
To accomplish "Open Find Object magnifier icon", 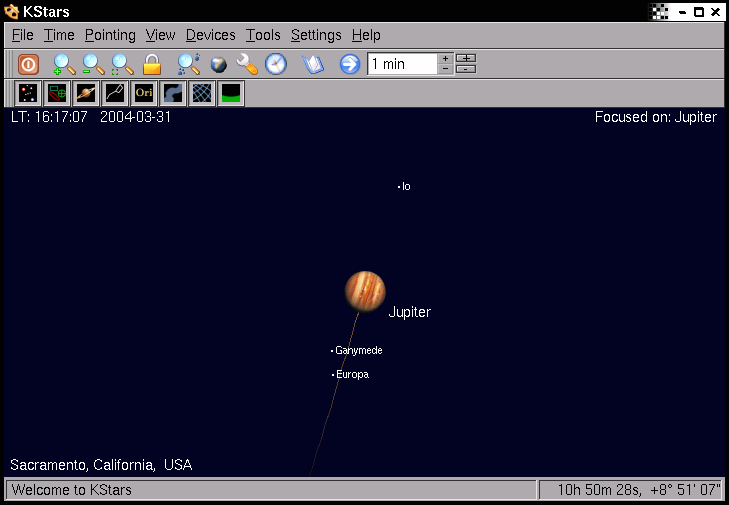I will (x=188, y=64).
